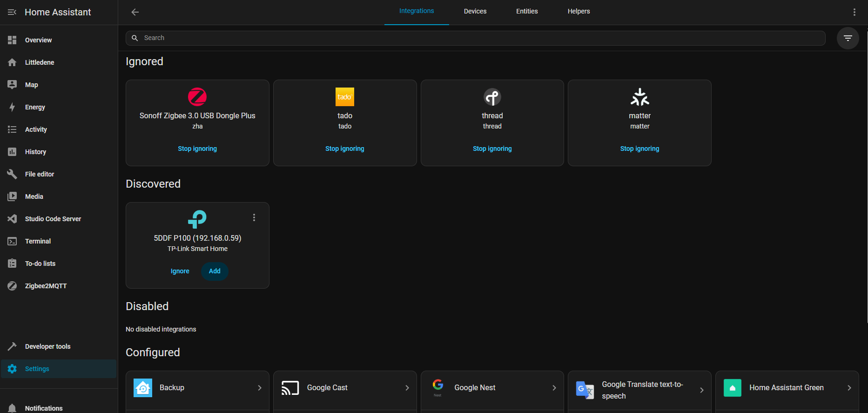Click the Settings gear icon
The height and width of the screenshot is (413, 868).
click(12, 369)
